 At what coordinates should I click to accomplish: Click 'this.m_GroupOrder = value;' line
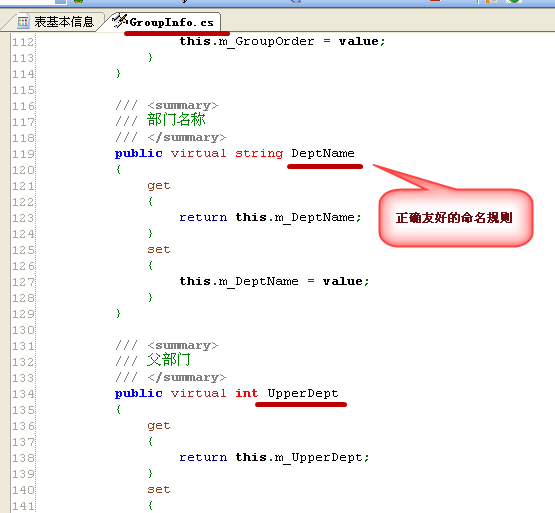tap(282, 41)
